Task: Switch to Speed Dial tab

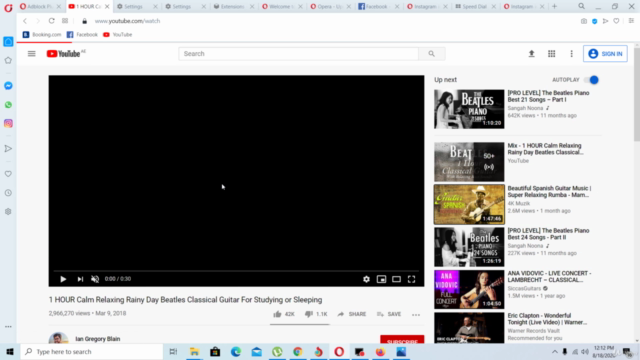Action: point(474,7)
